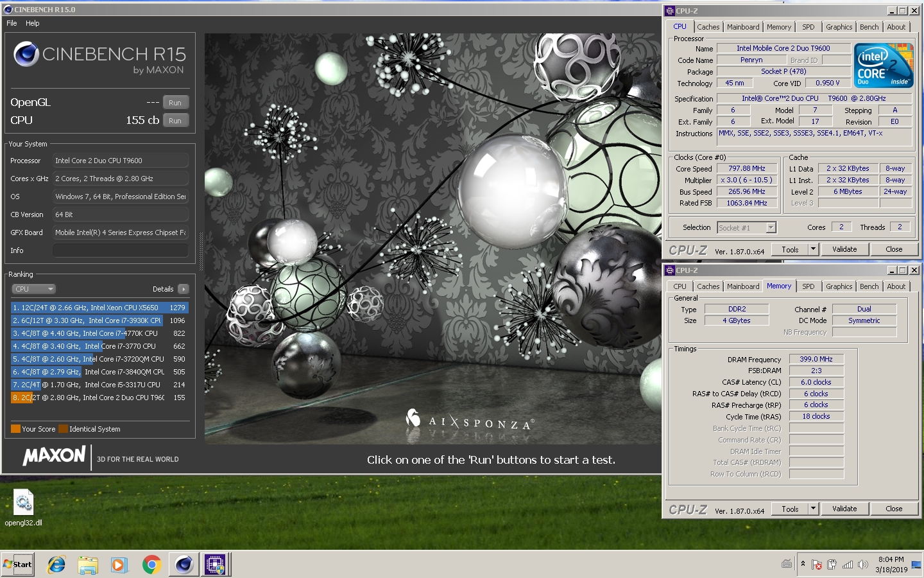This screenshot has height=578, width=924.
Task: Click the brown Identical System legend swatch
Action: tap(63, 429)
